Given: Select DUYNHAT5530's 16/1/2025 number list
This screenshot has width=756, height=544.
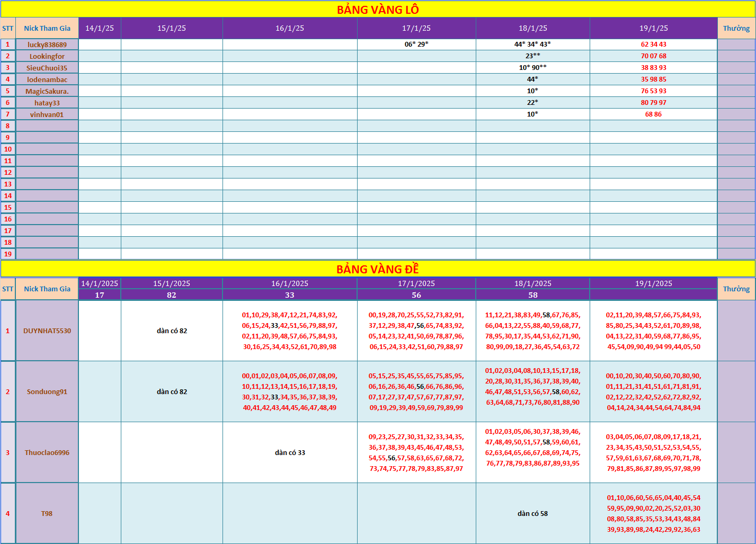Looking at the screenshot, I should [x=290, y=331].
